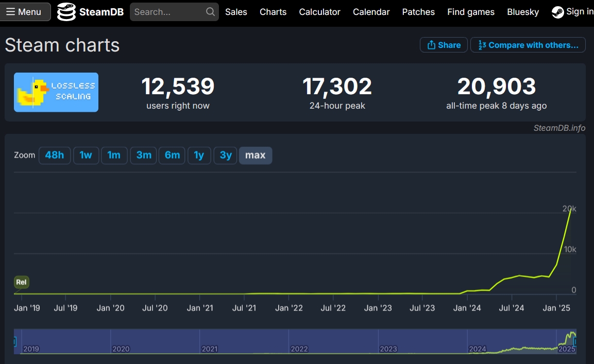The image size is (594, 364).
Task: Click the left navigator range handle
Action: (15, 342)
